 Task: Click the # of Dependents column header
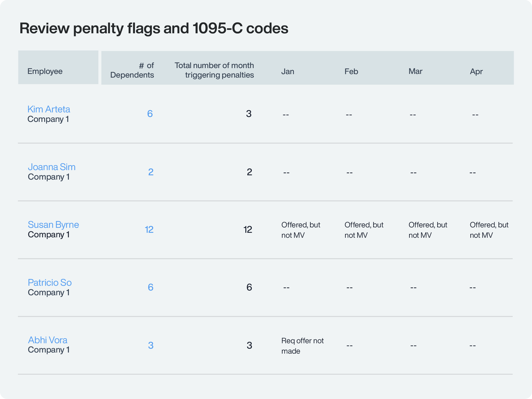pos(132,70)
